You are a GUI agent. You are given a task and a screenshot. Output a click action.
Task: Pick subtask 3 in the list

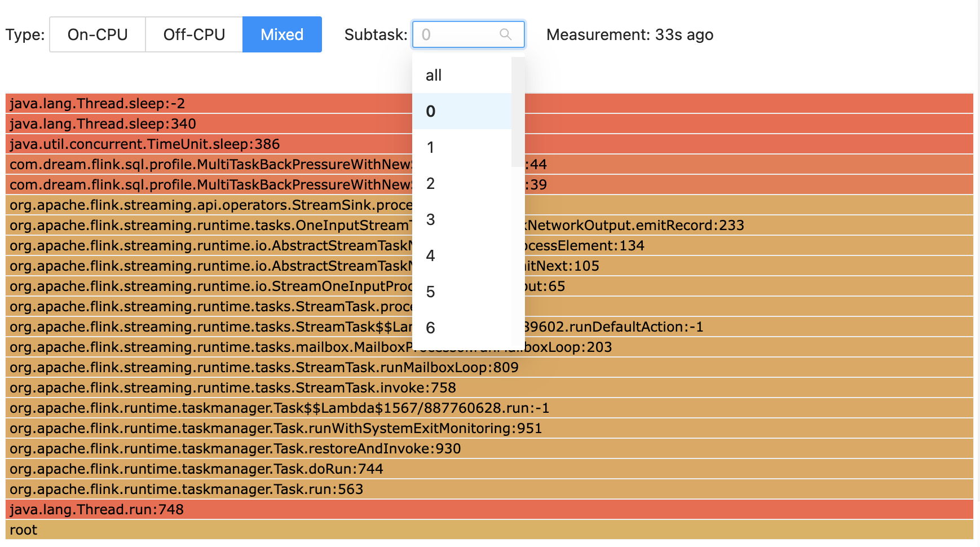coord(462,219)
